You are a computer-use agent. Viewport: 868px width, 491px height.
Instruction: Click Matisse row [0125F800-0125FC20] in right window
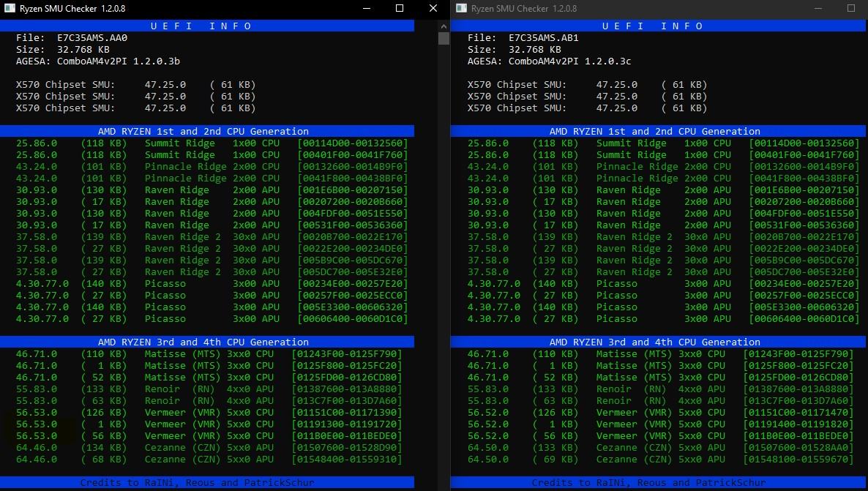(x=661, y=365)
